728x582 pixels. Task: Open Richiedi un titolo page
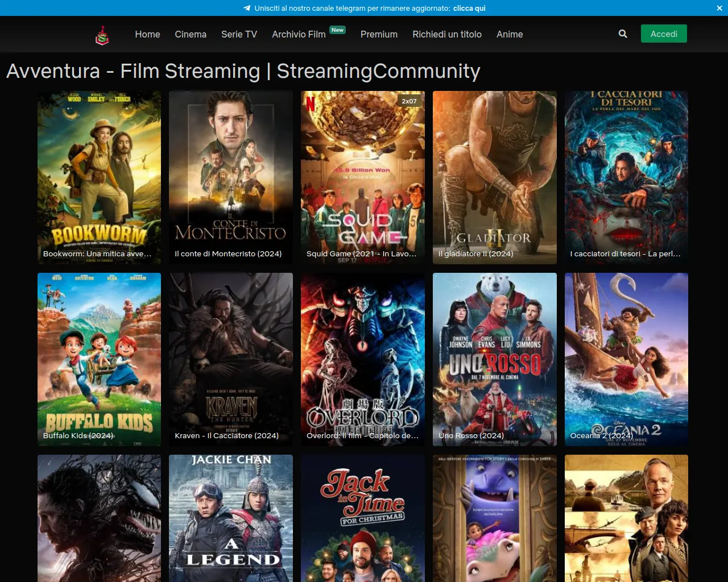pyautogui.click(x=446, y=34)
